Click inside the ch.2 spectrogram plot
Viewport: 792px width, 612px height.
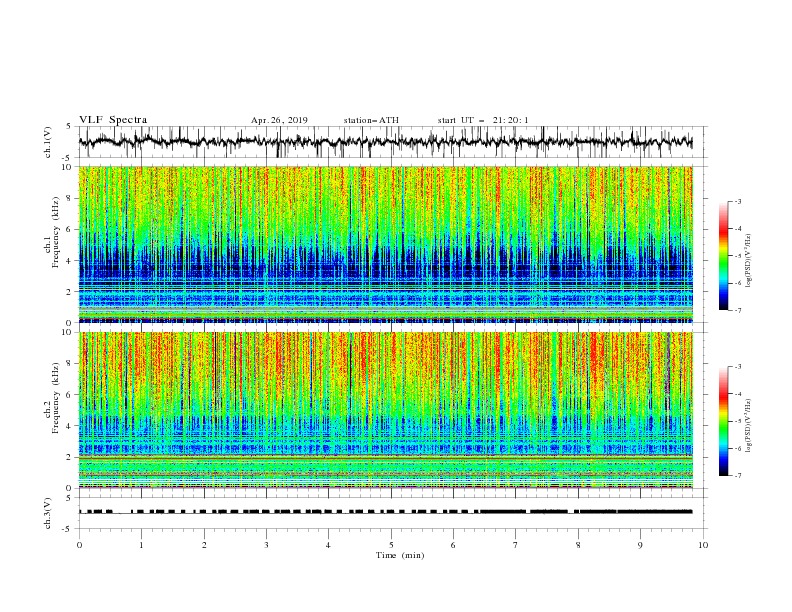coord(385,410)
